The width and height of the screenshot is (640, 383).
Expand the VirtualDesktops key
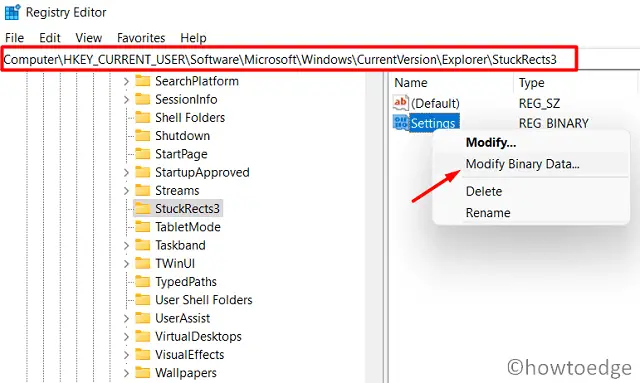[126, 337]
